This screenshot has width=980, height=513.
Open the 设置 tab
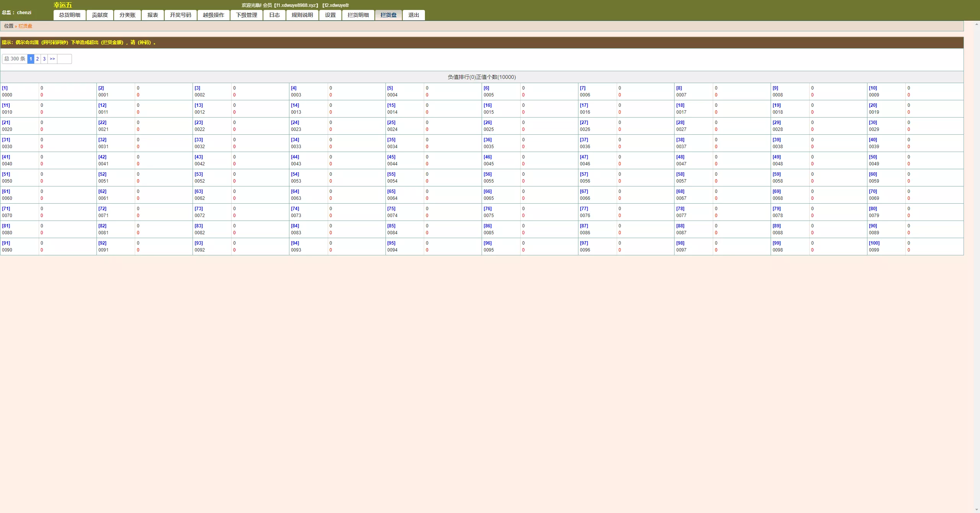tap(330, 15)
